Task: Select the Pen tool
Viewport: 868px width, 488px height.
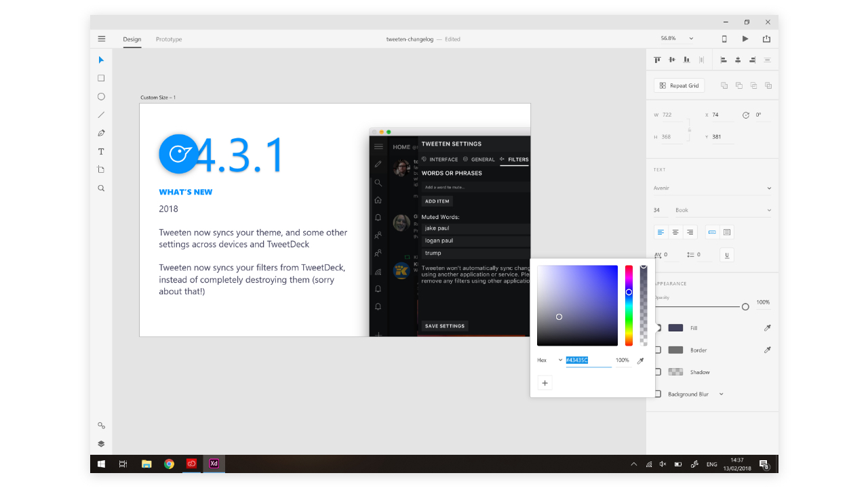Action: pos(101,133)
